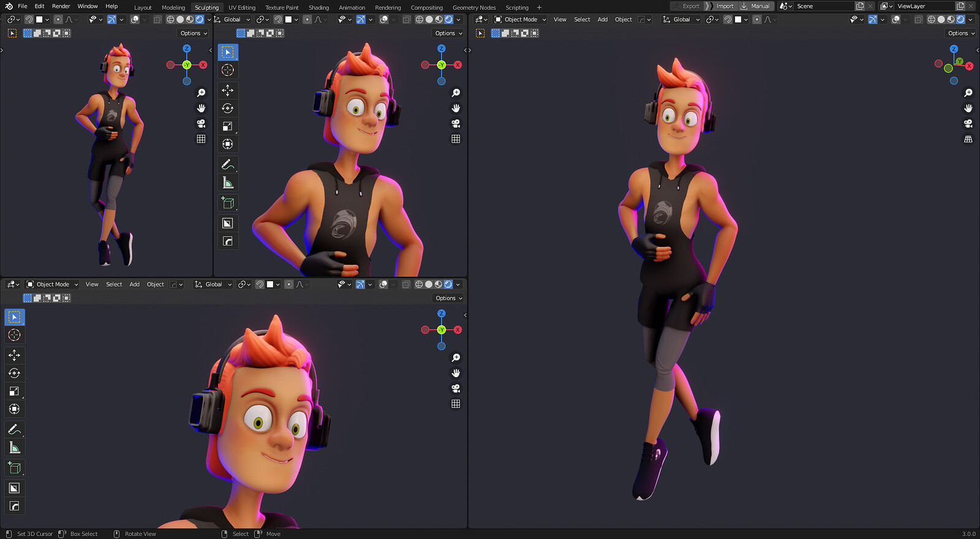Expand Options dropdown in bottom viewport
Image resolution: width=980 pixels, height=539 pixels.
point(448,298)
